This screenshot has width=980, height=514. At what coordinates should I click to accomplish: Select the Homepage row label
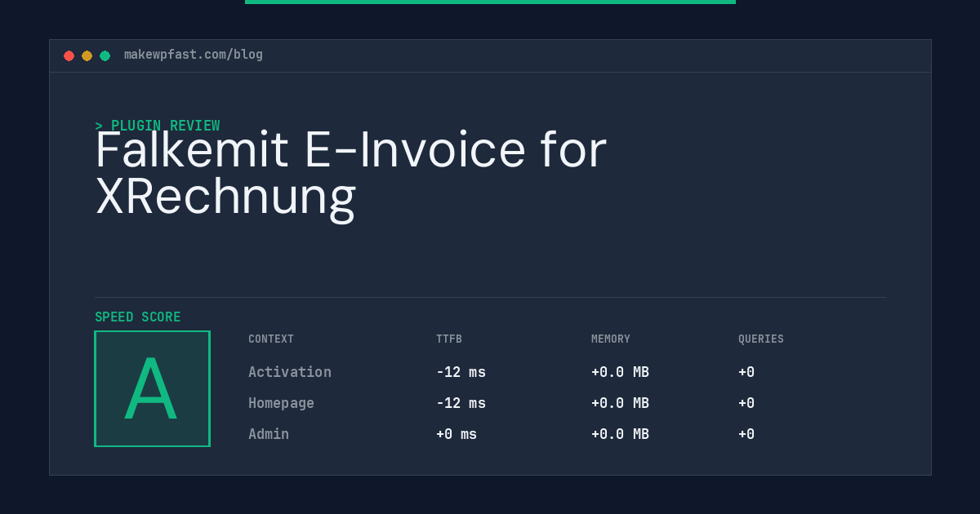pyautogui.click(x=281, y=403)
